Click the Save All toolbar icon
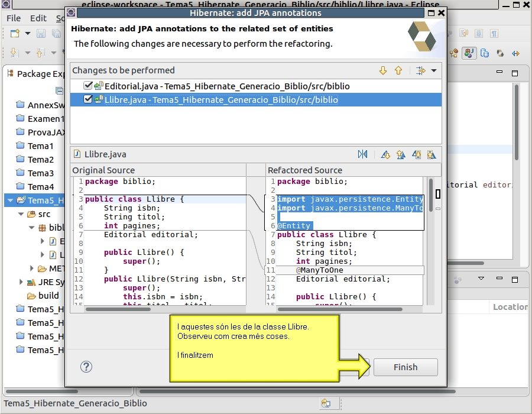This screenshot has height=414, width=532. (56, 33)
